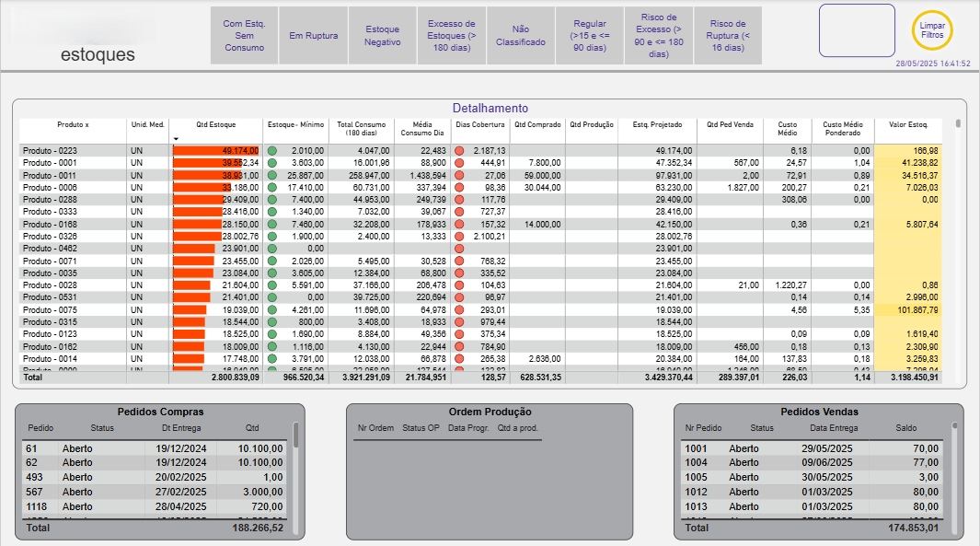980x546 pixels.
Task: Click Nr Ordem header in Ordem Produção
Action: click(x=375, y=428)
